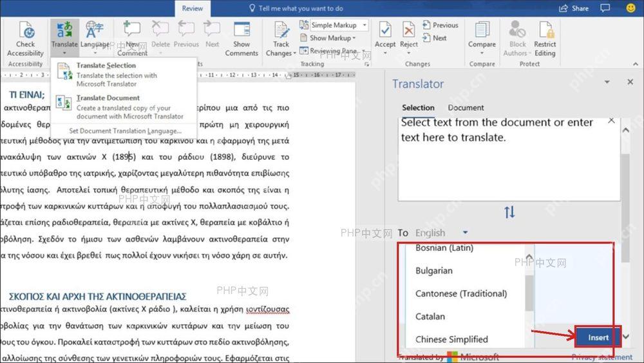Click the Share button
The image size is (644, 363).
click(x=574, y=8)
